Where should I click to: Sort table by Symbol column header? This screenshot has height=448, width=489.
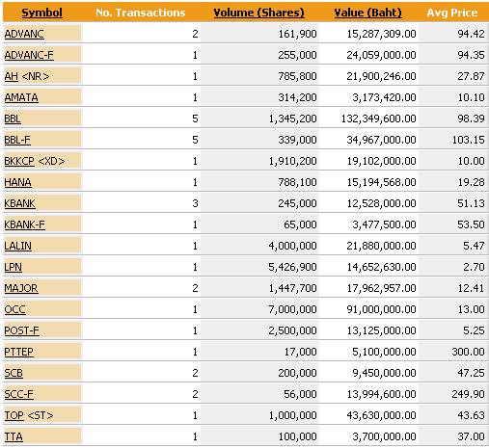pos(41,13)
